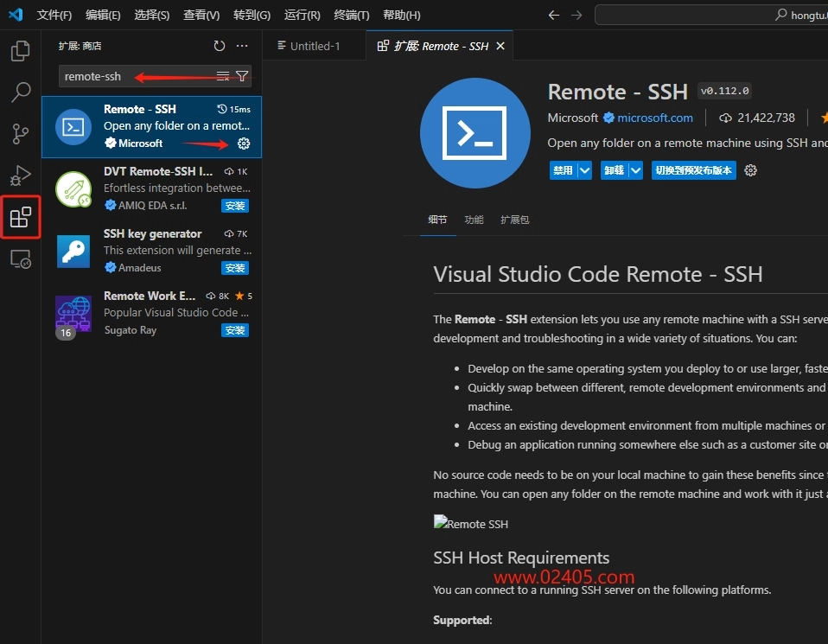The width and height of the screenshot is (828, 644).
Task: Clear the extension search results
Action: (223, 76)
